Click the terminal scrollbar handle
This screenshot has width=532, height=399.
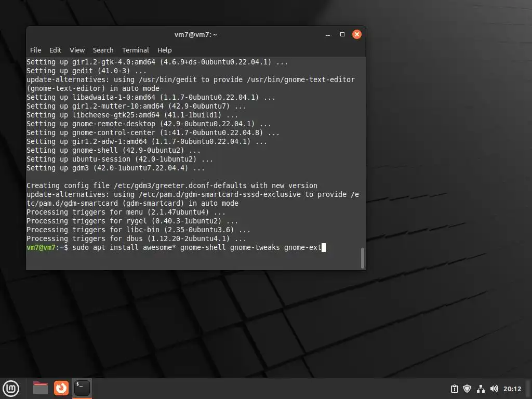pos(362,258)
